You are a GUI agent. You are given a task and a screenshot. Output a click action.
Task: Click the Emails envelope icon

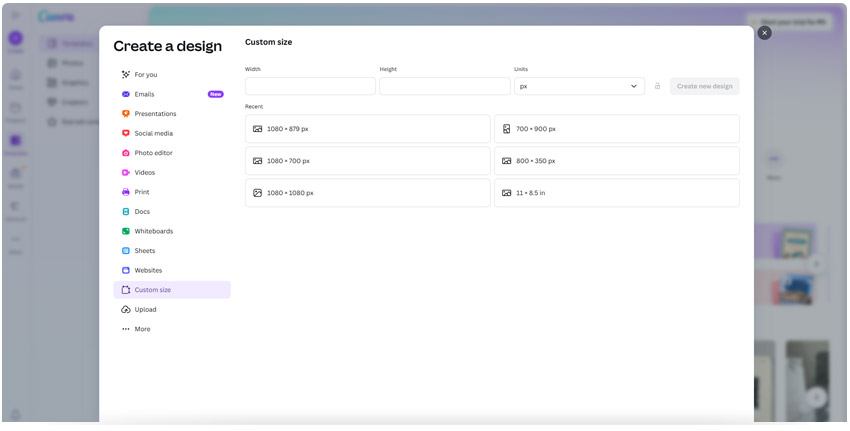(126, 94)
